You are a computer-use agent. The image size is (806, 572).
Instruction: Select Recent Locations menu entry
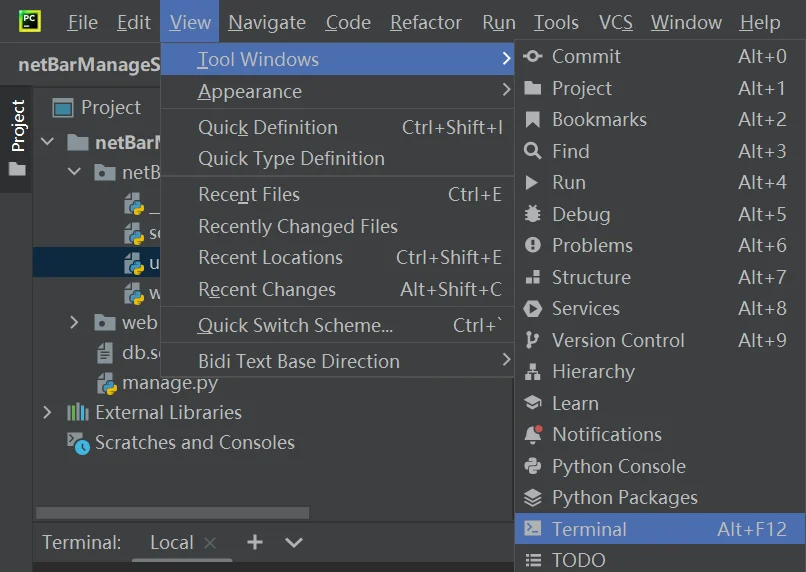[x=337, y=257]
